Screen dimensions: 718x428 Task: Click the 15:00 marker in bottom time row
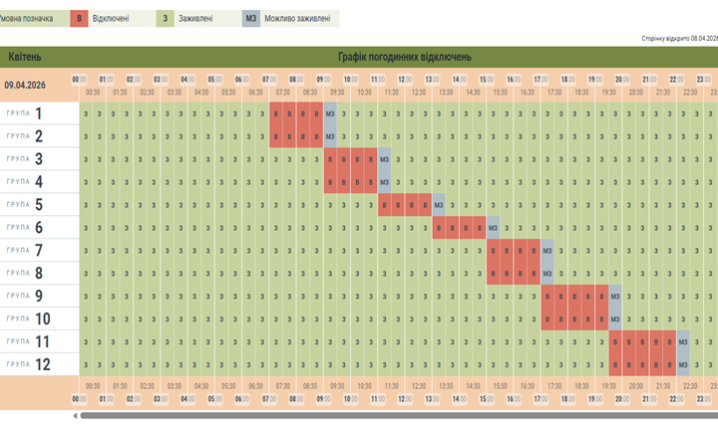(x=486, y=398)
